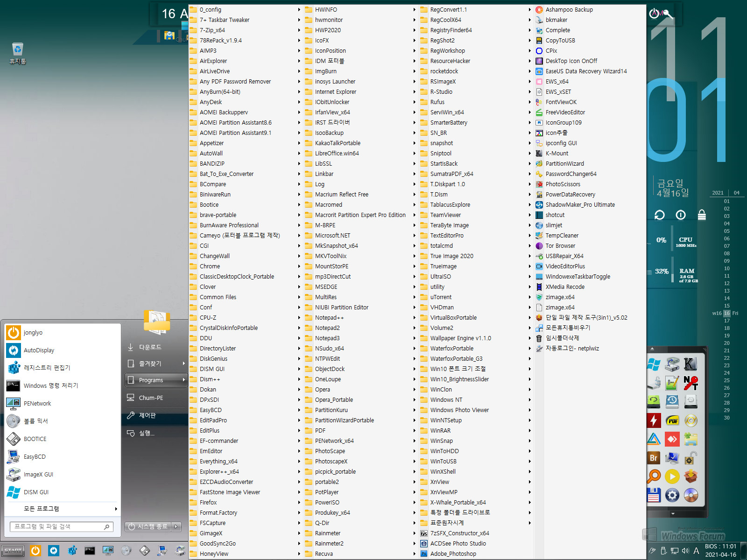Click the USB safely remove tray icon
This screenshot has height=560, width=747.
(664, 551)
